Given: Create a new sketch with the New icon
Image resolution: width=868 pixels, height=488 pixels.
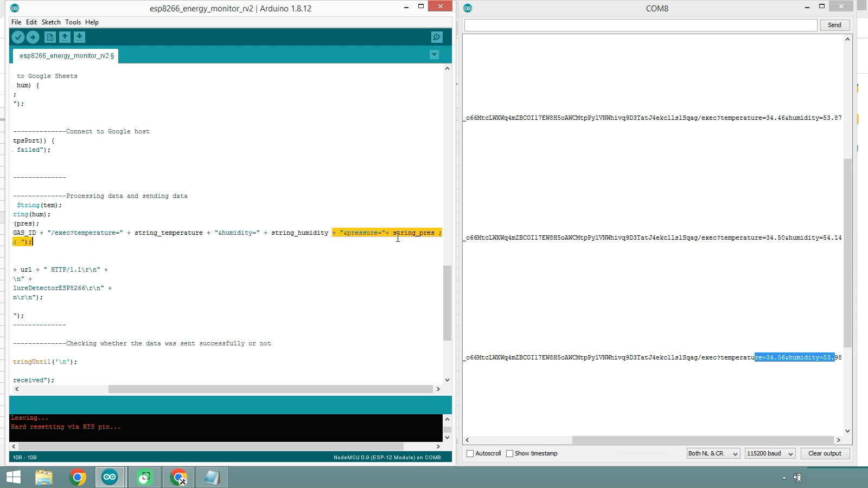Looking at the screenshot, I should click(50, 37).
